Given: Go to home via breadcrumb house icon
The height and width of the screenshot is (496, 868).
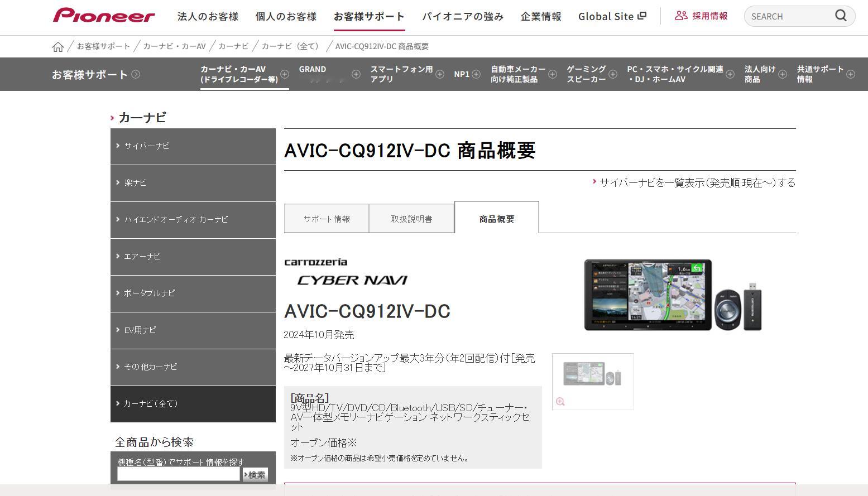Looking at the screenshot, I should point(58,47).
